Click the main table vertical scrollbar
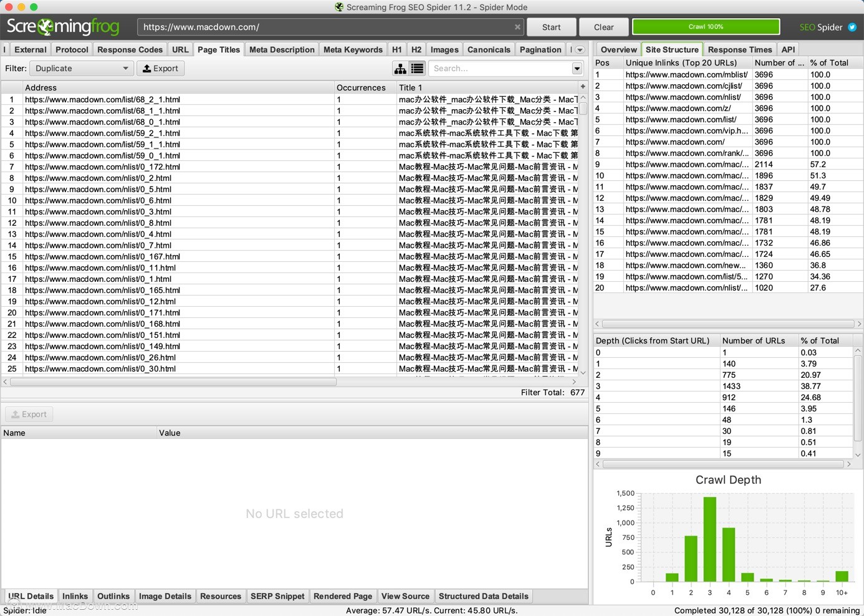The height and width of the screenshot is (616, 864). coord(583,108)
